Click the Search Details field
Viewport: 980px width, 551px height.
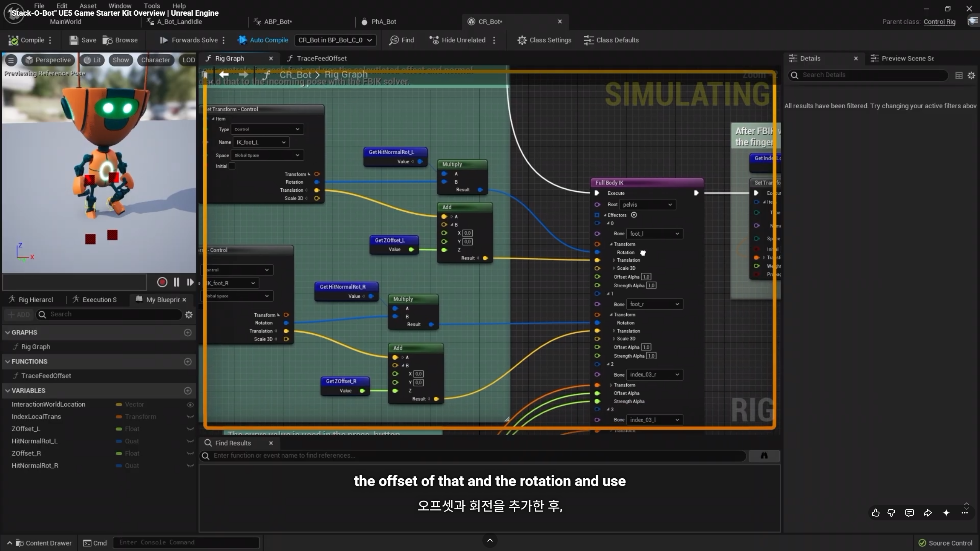(868, 75)
